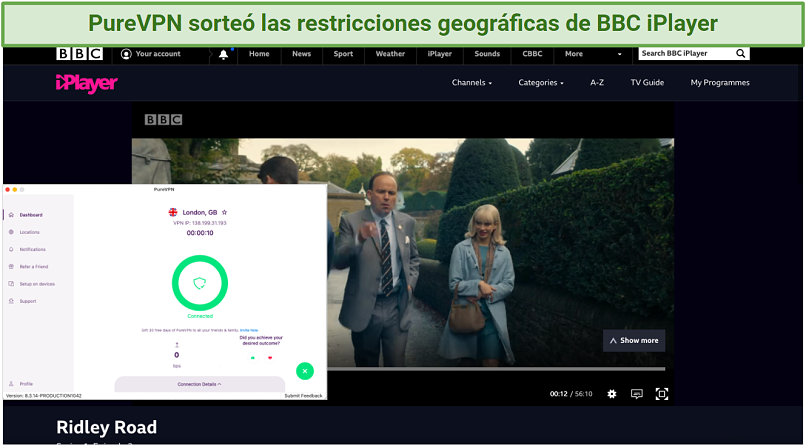Expand Connection Details panel
The height and width of the screenshot is (446, 806).
[199, 384]
